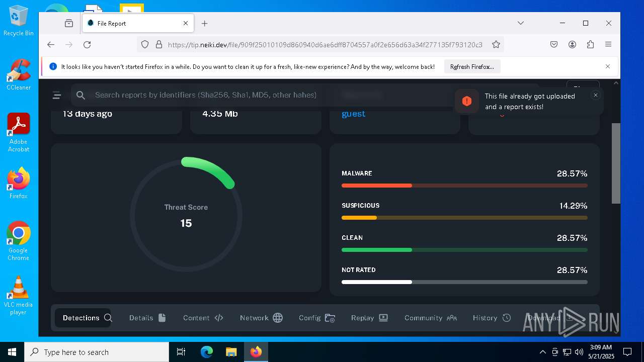Select the File Report browser tab
This screenshot has height=362, width=644.
pyautogui.click(x=138, y=23)
